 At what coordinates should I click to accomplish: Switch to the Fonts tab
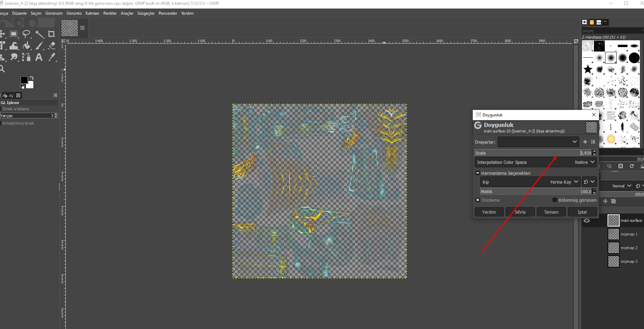(x=599, y=22)
